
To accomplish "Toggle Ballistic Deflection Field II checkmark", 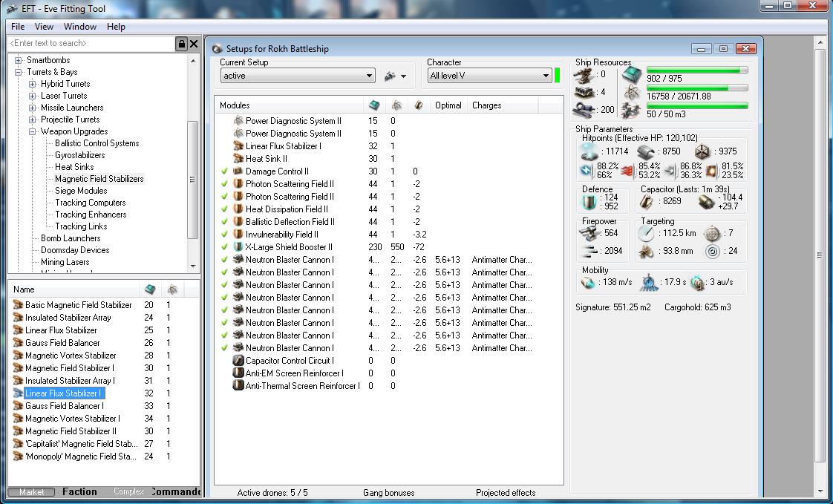I will [225, 222].
